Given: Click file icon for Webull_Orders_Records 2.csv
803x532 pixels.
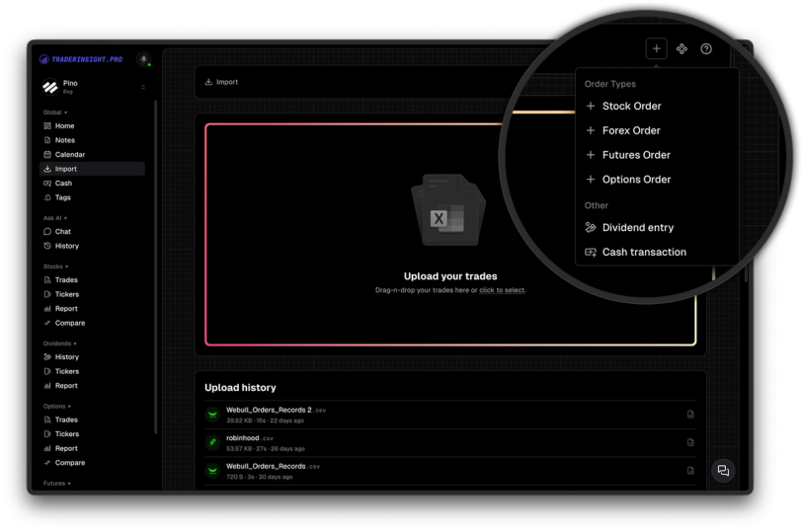Looking at the screenshot, I should point(690,415).
